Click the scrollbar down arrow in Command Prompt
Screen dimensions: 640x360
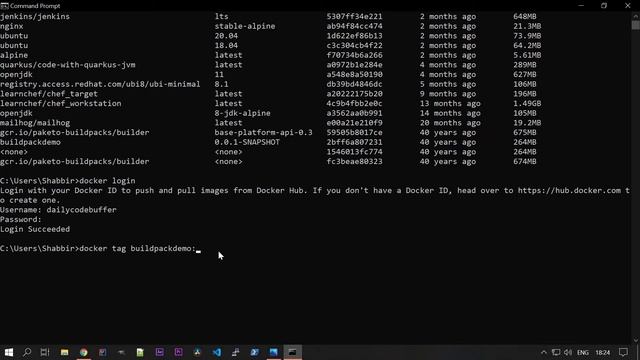click(636, 340)
